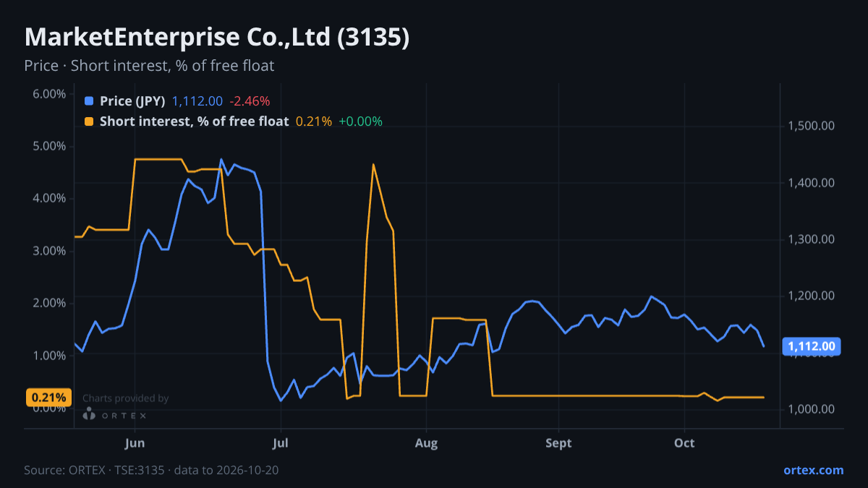The height and width of the screenshot is (488, 868).
Task: Click the Source: ORTEX data footer text
Action: point(151,470)
